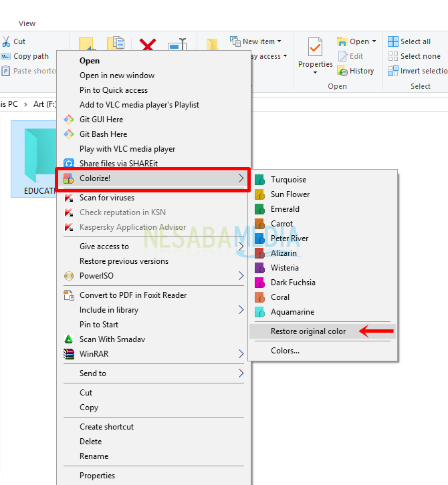Click Restore original color
Viewport: 448px width, 485px height.
click(x=323, y=331)
